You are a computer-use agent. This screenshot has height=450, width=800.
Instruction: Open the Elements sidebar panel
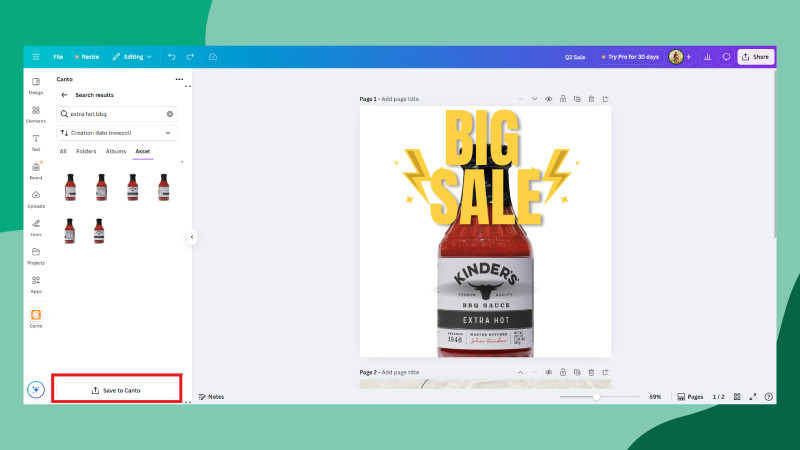pyautogui.click(x=36, y=114)
